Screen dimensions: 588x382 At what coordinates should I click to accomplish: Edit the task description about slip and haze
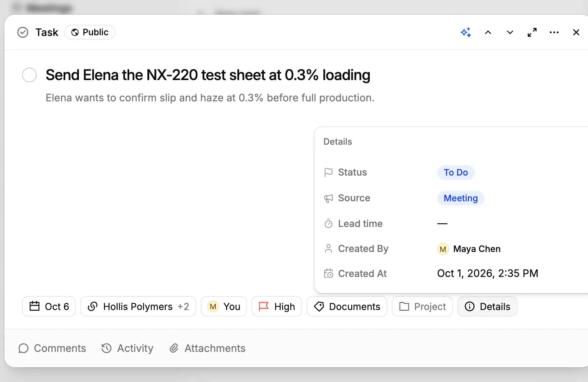210,98
